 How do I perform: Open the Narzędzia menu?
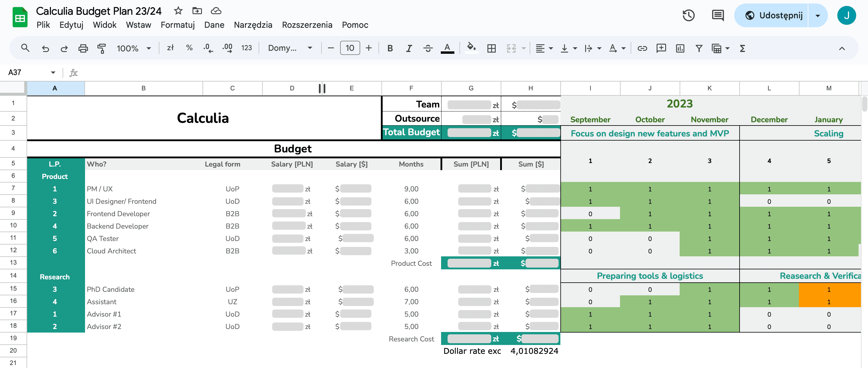[253, 25]
